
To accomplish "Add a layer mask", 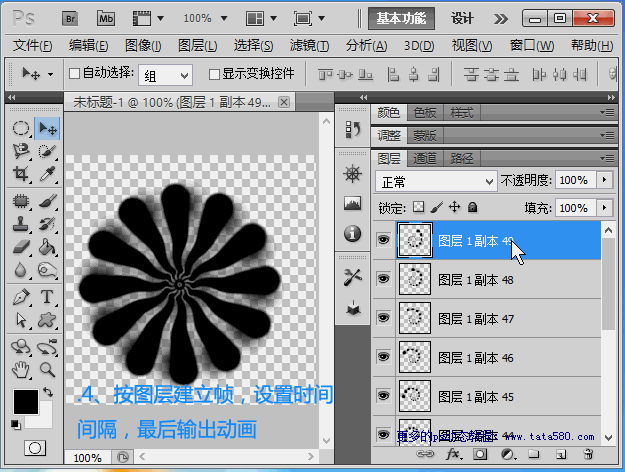I will point(480,454).
